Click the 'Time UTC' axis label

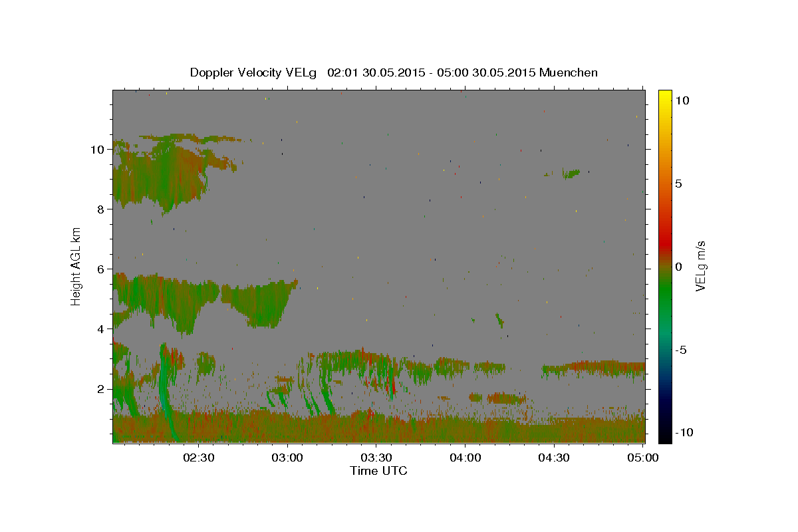tap(378, 471)
